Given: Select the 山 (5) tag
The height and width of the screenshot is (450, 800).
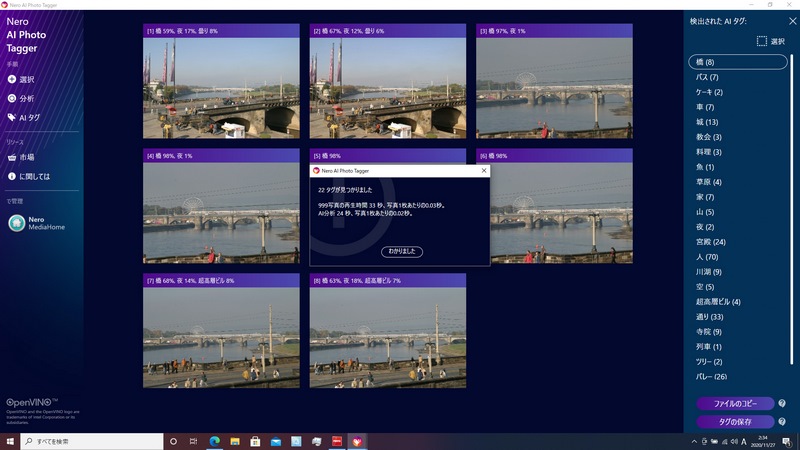Looking at the screenshot, I should 705,212.
